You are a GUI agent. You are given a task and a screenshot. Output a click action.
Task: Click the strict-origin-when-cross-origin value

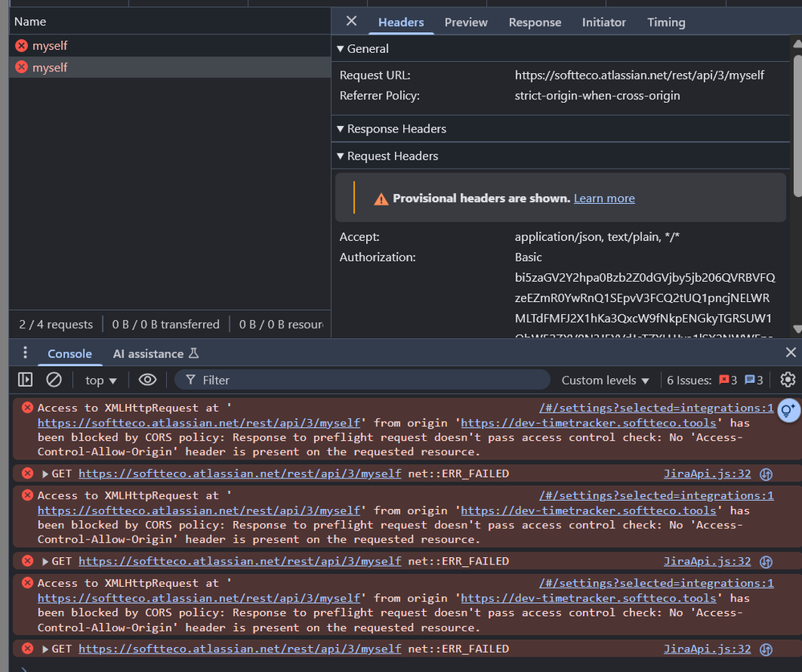click(597, 96)
